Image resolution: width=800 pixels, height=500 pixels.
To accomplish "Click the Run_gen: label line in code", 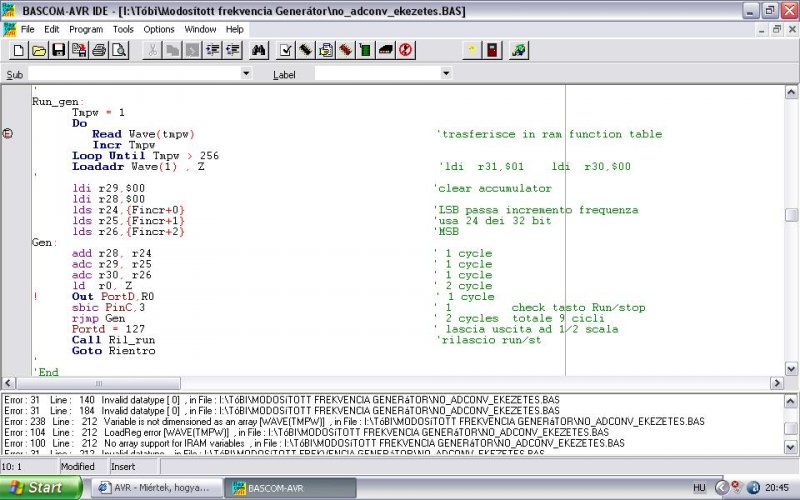I will click(x=58, y=102).
